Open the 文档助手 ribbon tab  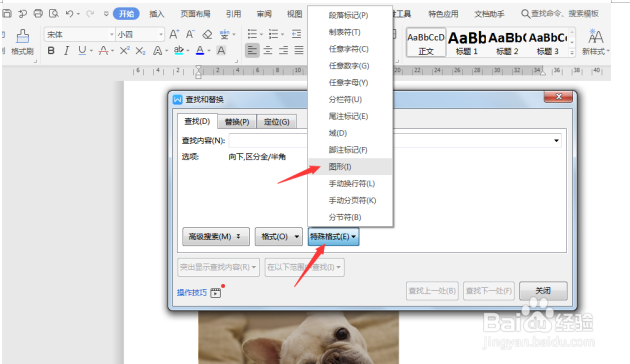pyautogui.click(x=489, y=14)
